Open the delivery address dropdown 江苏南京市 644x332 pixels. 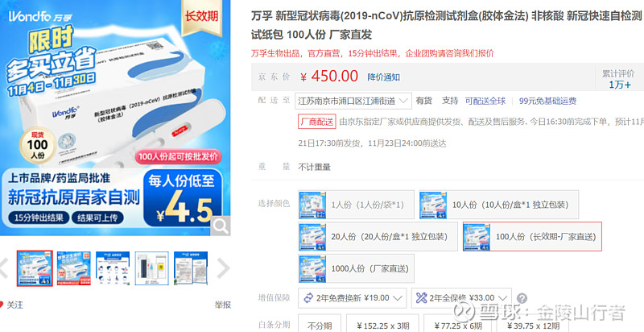pyautogui.click(x=353, y=101)
